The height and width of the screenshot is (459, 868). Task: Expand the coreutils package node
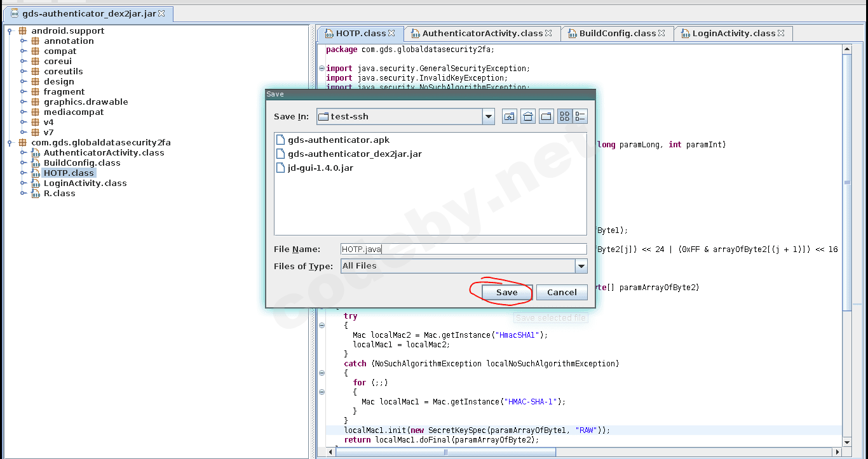click(24, 71)
